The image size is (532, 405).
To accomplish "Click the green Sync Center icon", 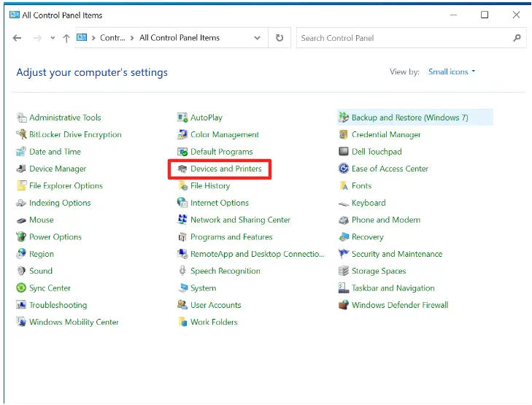I will [21, 288].
